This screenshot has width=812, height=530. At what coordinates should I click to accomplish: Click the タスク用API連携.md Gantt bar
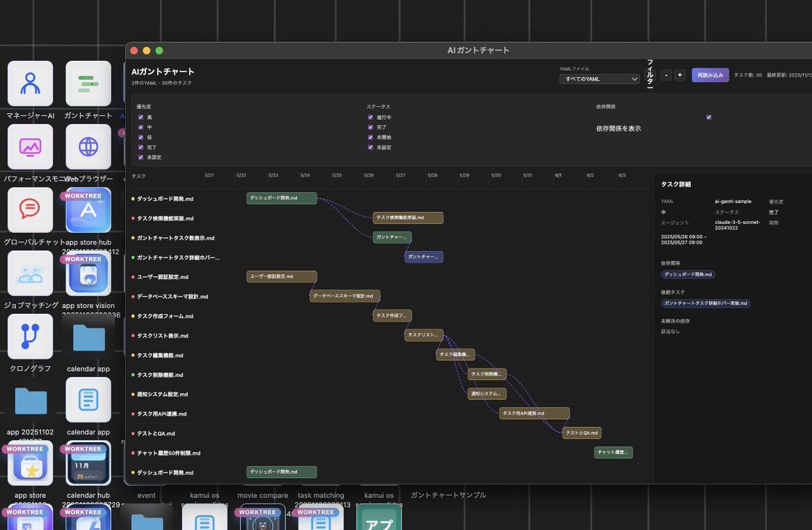click(534, 414)
